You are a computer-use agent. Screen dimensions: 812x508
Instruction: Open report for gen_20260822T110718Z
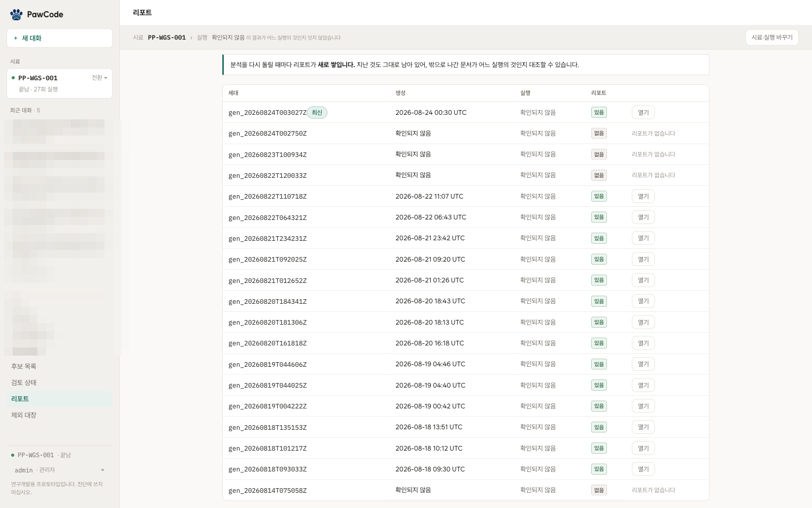click(x=643, y=196)
